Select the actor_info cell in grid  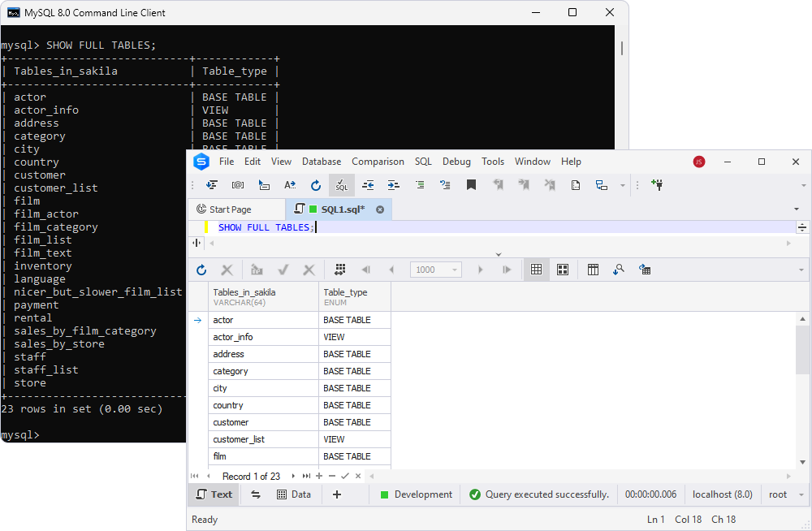(x=263, y=337)
